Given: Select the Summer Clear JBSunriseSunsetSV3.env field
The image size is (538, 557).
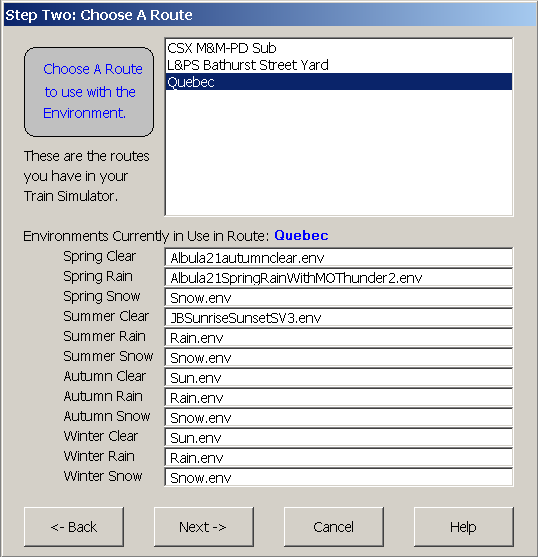Looking at the screenshot, I should pyautogui.click(x=339, y=318).
